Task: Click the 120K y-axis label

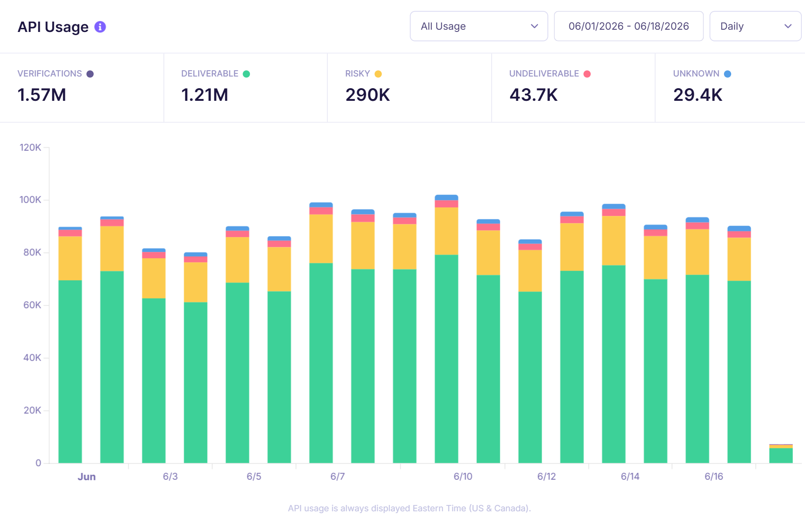Action: click(30, 147)
